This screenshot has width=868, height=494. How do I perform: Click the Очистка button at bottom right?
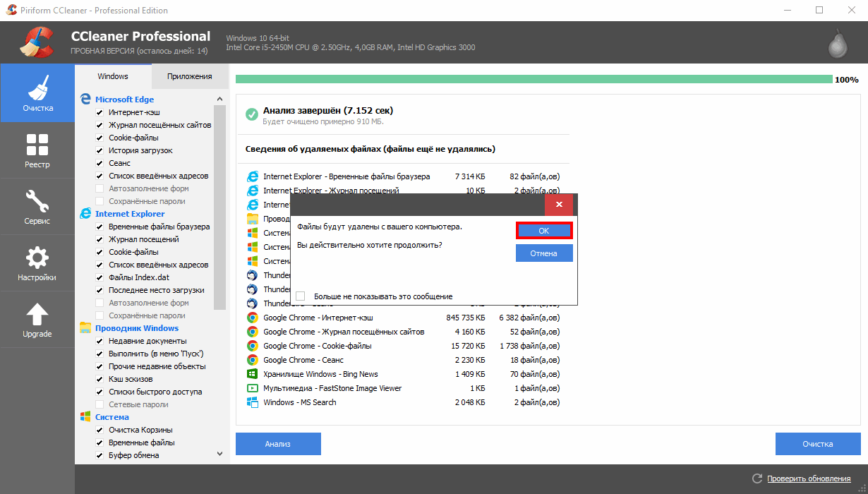click(x=818, y=444)
